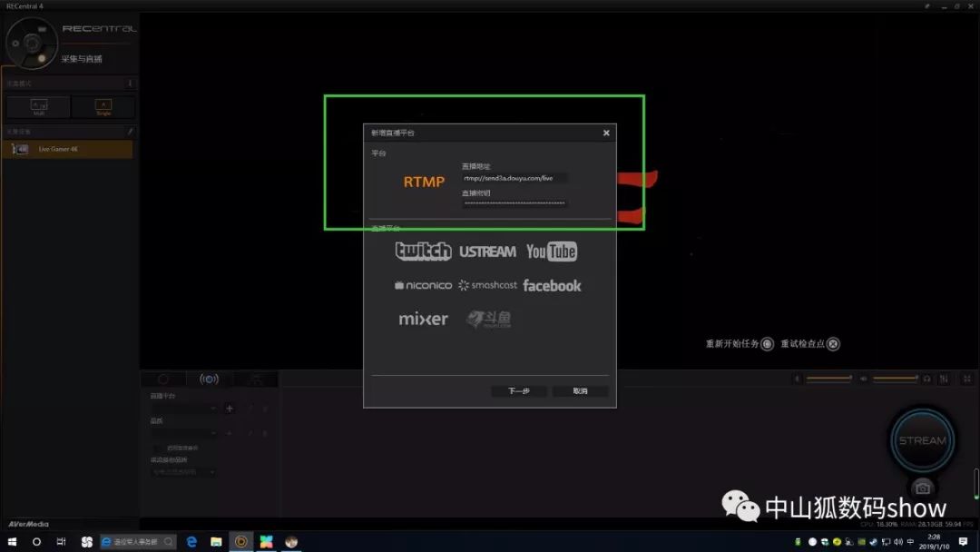The width and height of the screenshot is (980, 552).
Task: Click the 下一步 (Next) button
Action: [x=519, y=390]
